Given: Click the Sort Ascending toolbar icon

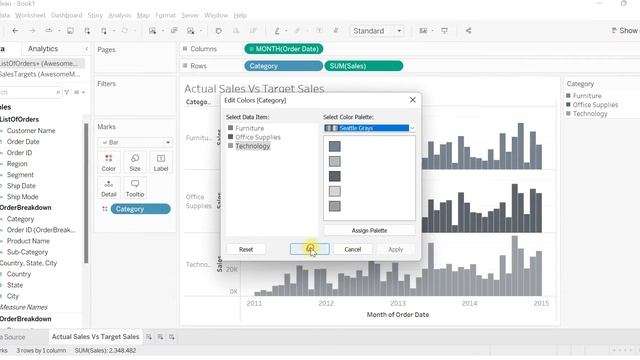Looking at the screenshot, I should click(x=236, y=31).
